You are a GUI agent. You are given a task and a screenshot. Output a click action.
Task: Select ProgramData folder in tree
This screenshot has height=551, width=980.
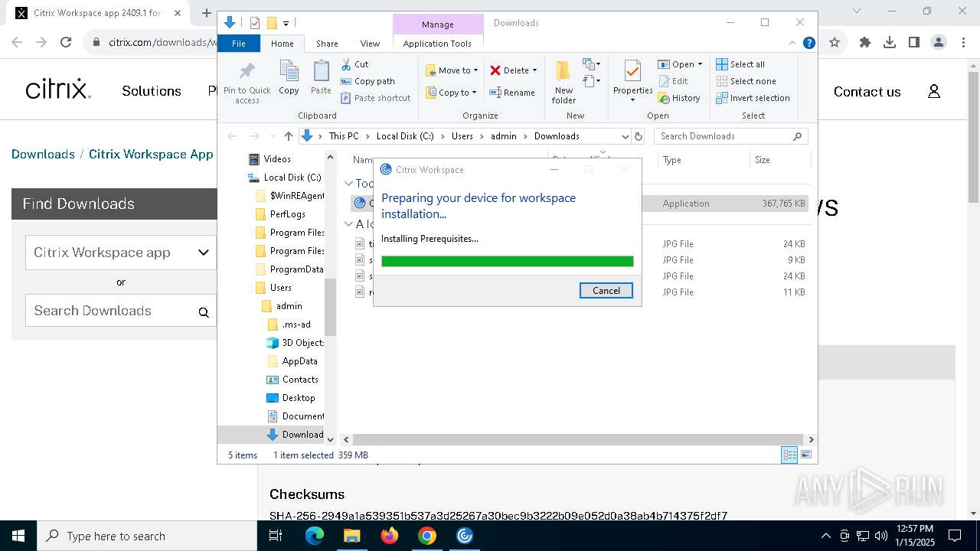[296, 269]
